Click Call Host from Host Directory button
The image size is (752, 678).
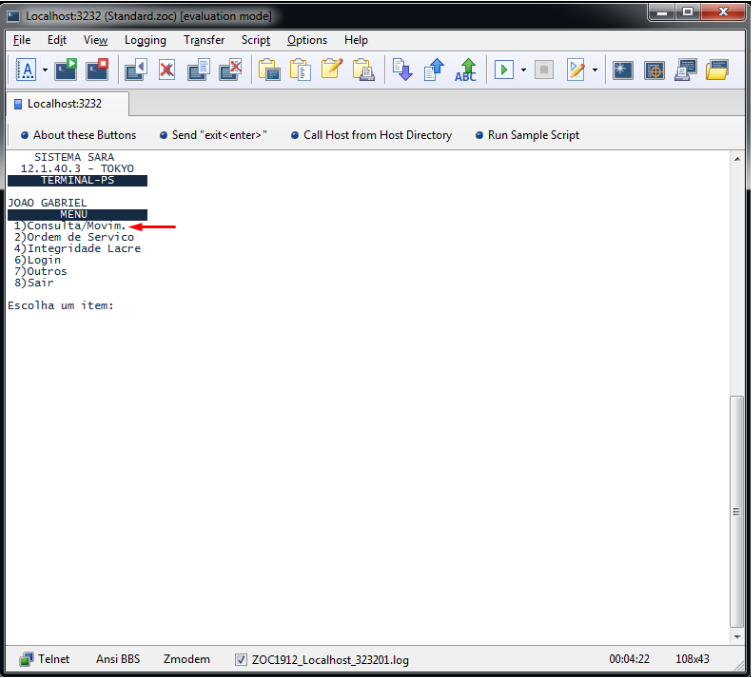click(372, 135)
